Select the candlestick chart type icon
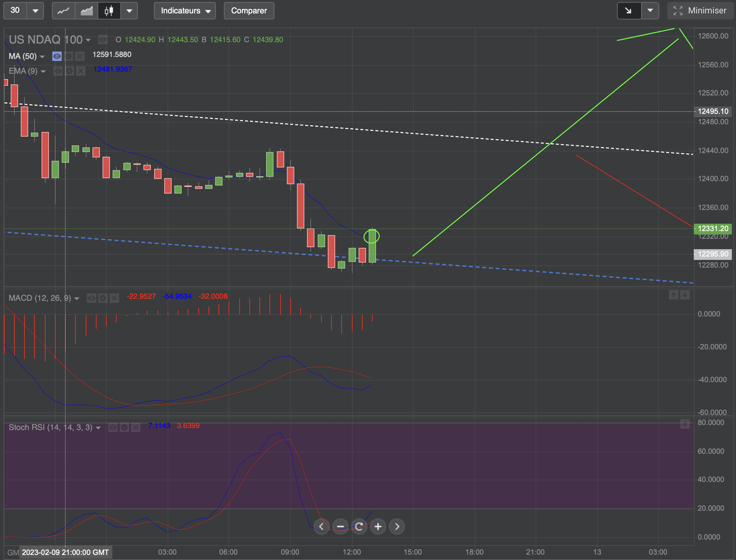 [109, 11]
